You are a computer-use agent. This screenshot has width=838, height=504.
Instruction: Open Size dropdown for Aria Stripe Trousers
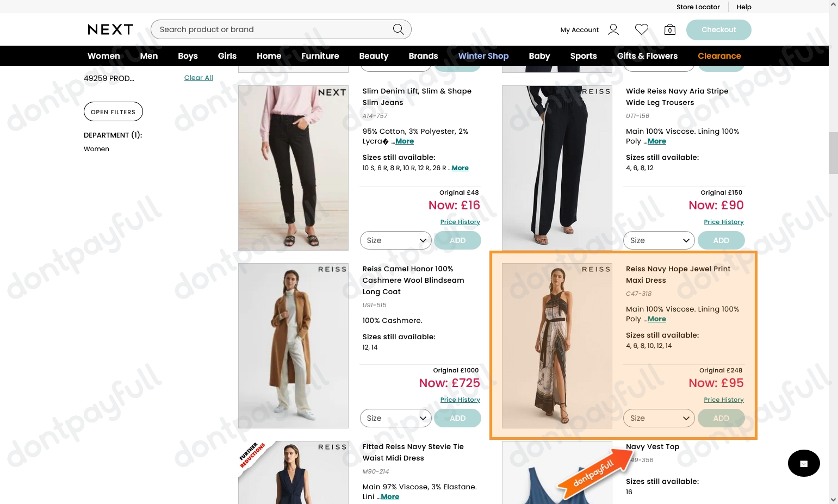click(659, 240)
